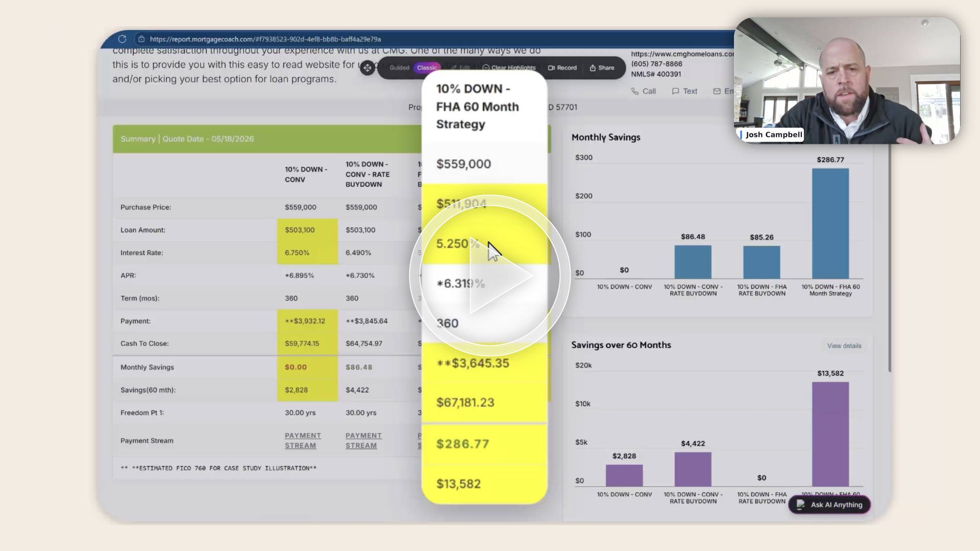Image resolution: width=980 pixels, height=551 pixels.
Task: Open View details for Savings over 60 Months
Action: click(x=844, y=346)
